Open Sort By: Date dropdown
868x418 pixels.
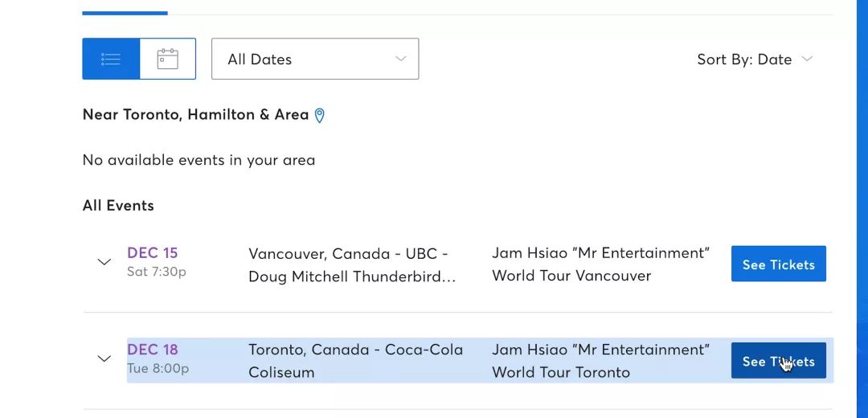755,59
